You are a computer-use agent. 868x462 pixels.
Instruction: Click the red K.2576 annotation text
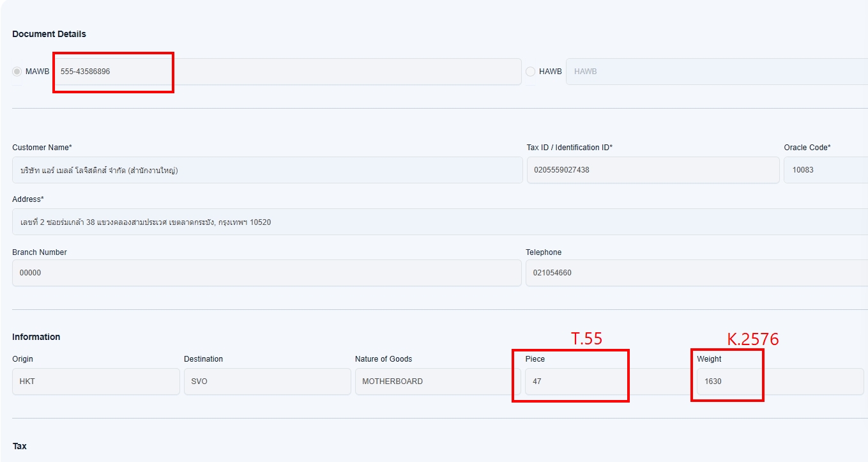752,339
